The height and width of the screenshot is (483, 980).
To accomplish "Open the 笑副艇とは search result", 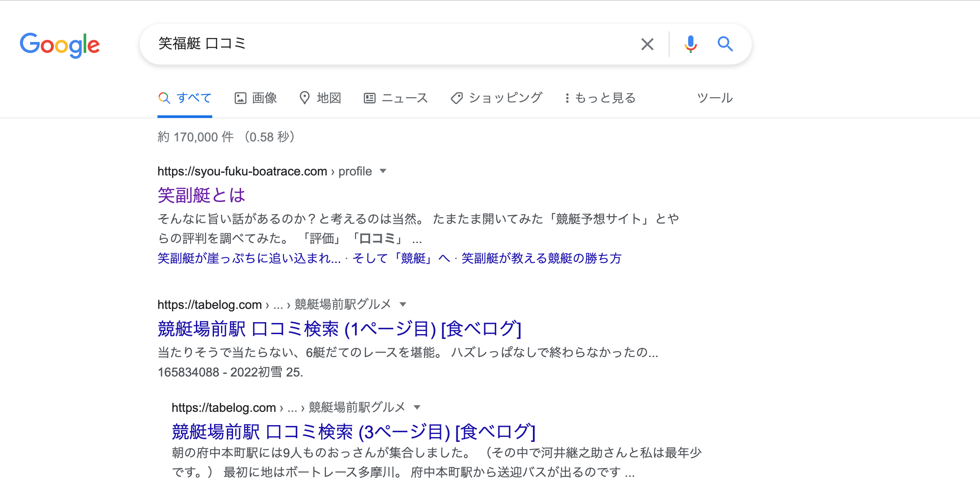I will click(201, 195).
